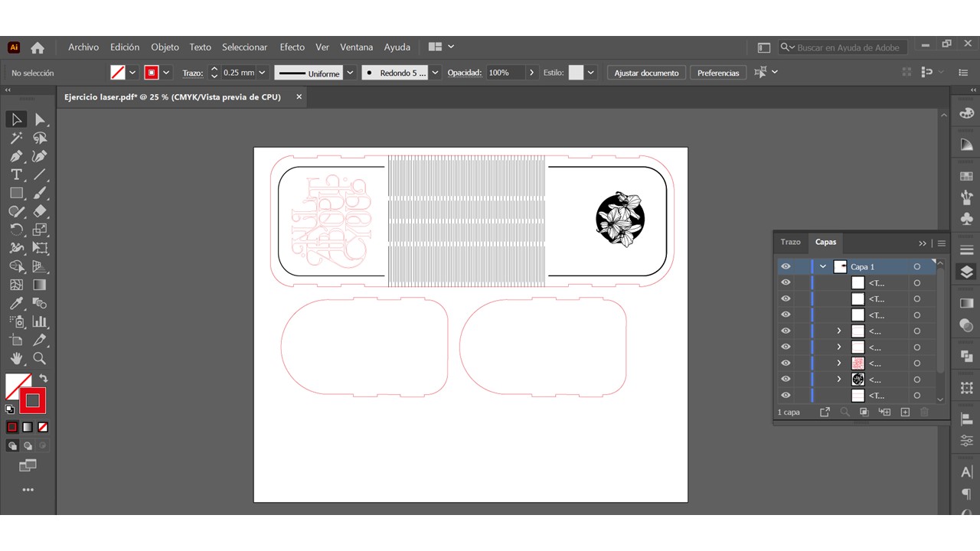Select the Hand tool

pyautogui.click(x=16, y=358)
